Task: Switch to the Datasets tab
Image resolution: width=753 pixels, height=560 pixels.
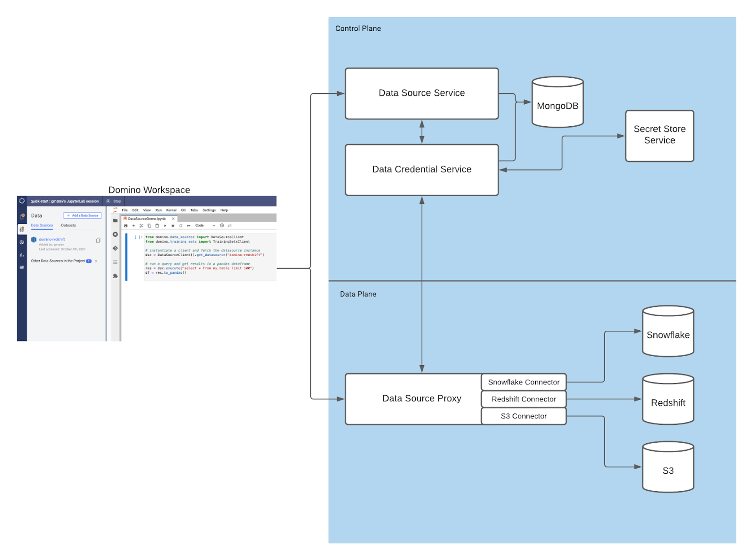Action: pos(68,225)
